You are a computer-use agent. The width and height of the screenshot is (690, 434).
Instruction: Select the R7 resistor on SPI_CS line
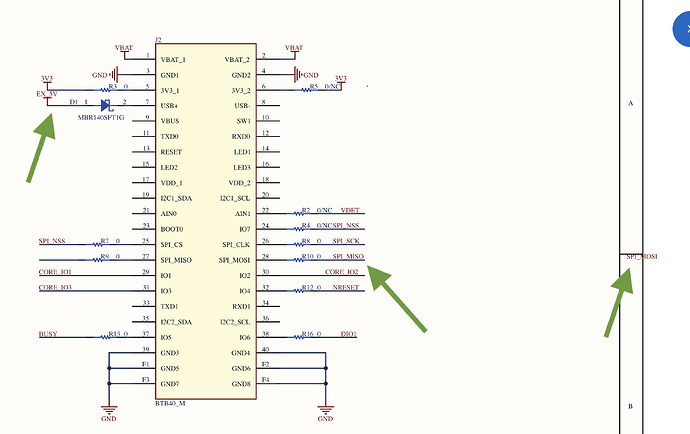tap(98, 244)
